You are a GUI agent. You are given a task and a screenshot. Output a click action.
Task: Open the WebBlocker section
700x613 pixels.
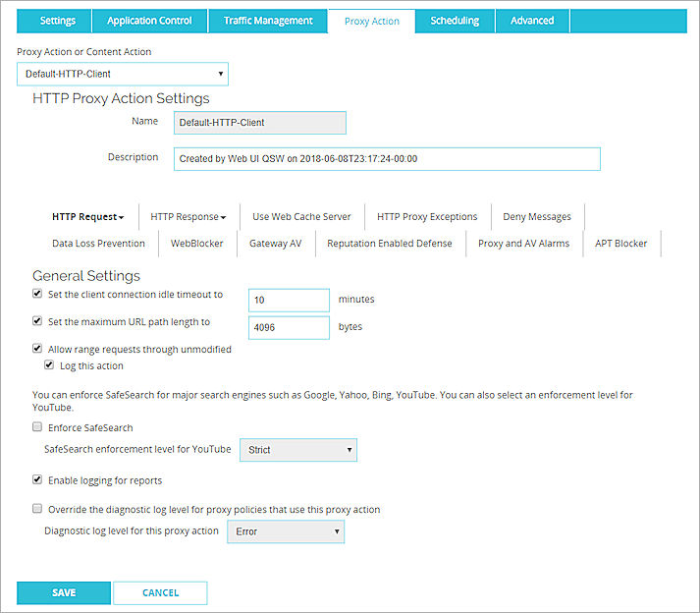click(196, 244)
